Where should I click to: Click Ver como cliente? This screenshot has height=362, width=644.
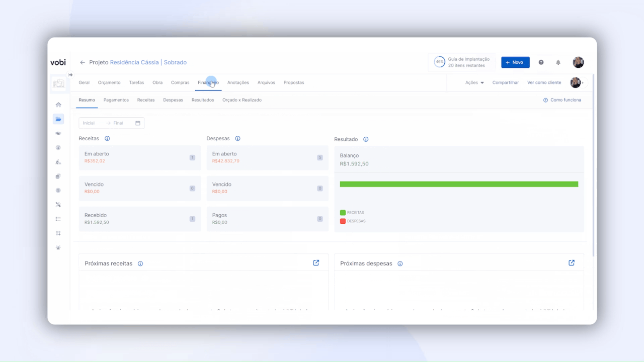coord(544,82)
